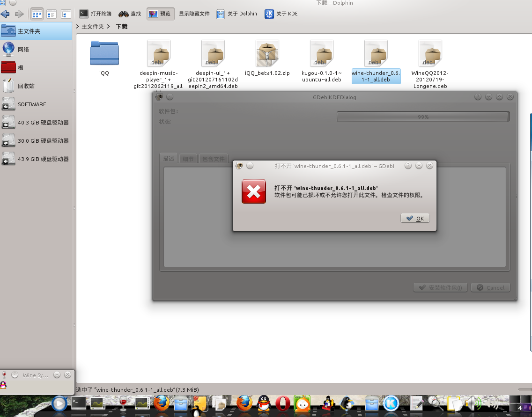This screenshot has height=417, width=532.
Task: Switch to 包含文件 tab in GDebiKDEDialog
Action: pyautogui.click(x=214, y=159)
